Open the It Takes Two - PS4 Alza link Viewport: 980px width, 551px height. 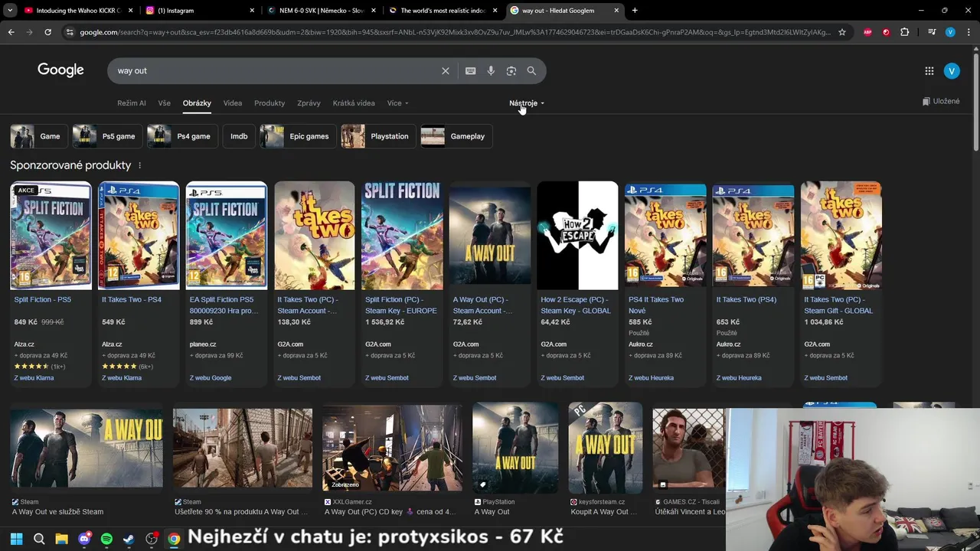pyautogui.click(x=132, y=300)
